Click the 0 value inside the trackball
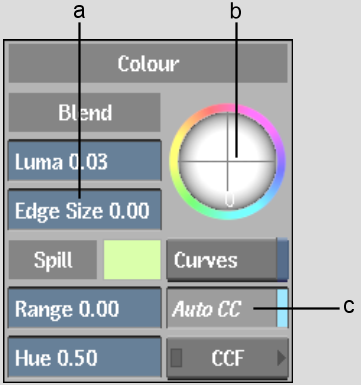Viewport: 361px width, 385px height. click(x=229, y=200)
